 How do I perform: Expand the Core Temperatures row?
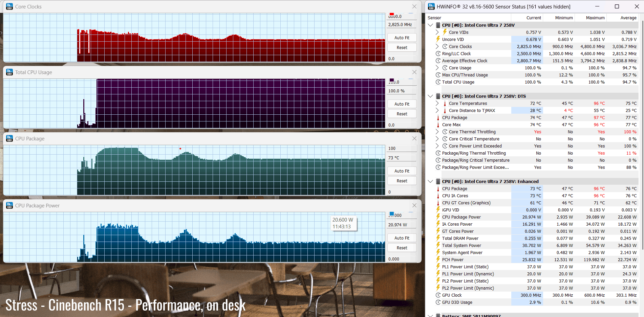437,103
